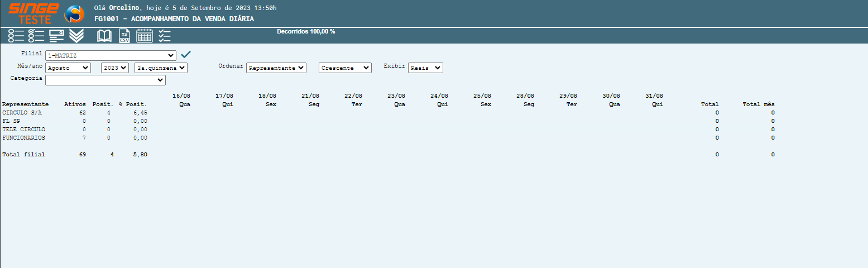Screen dimensions: 868x268
Task: Change the Crescente sort direction dropdown
Action: (345, 68)
